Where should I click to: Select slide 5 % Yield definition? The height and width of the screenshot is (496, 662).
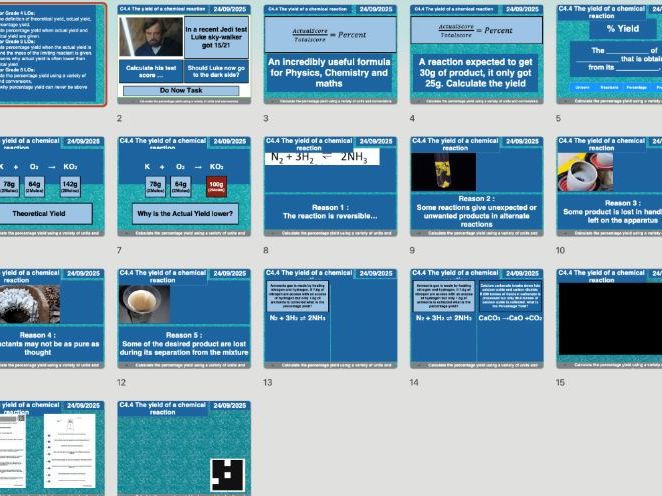point(609,54)
